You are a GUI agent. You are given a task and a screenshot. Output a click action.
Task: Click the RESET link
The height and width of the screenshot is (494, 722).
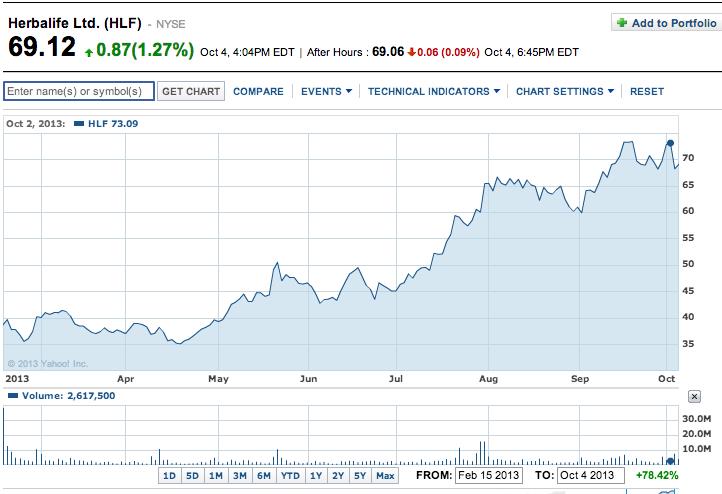tap(646, 92)
